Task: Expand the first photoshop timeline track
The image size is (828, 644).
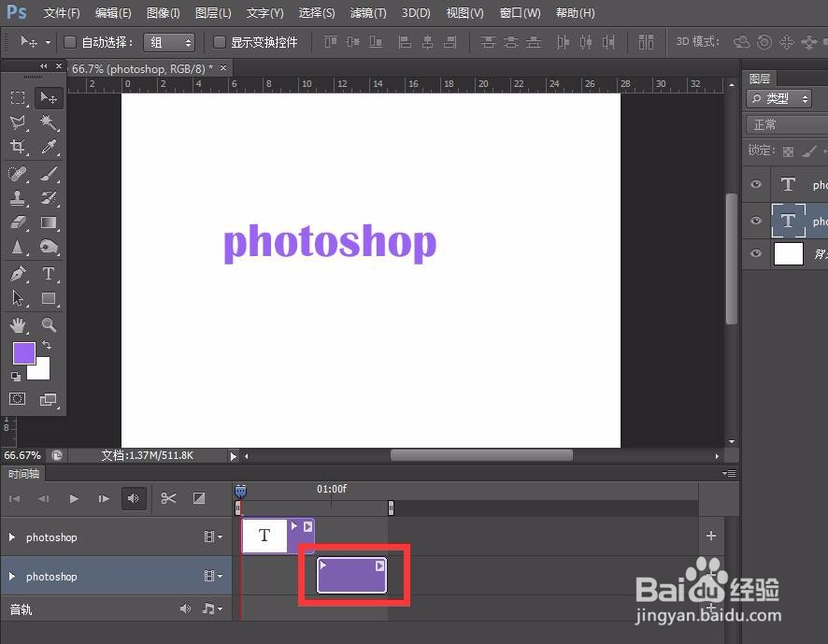Action: (x=11, y=537)
